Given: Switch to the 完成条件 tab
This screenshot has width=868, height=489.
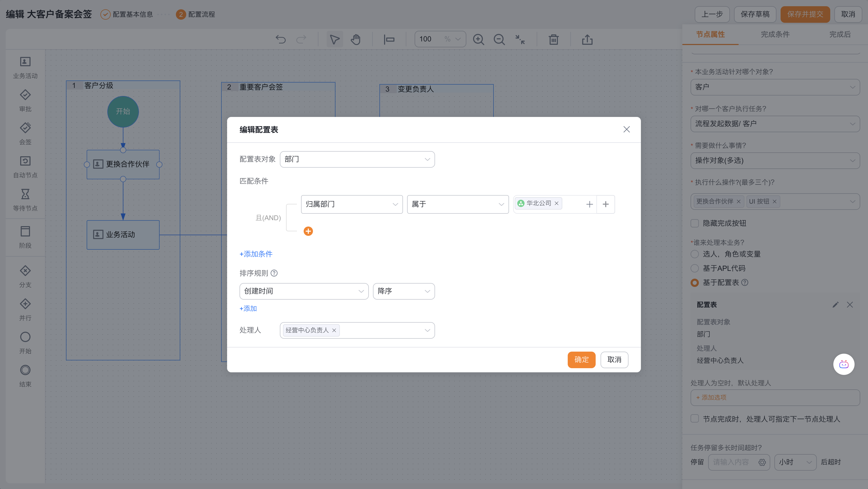Looking at the screenshot, I should pyautogui.click(x=775, y=34).
